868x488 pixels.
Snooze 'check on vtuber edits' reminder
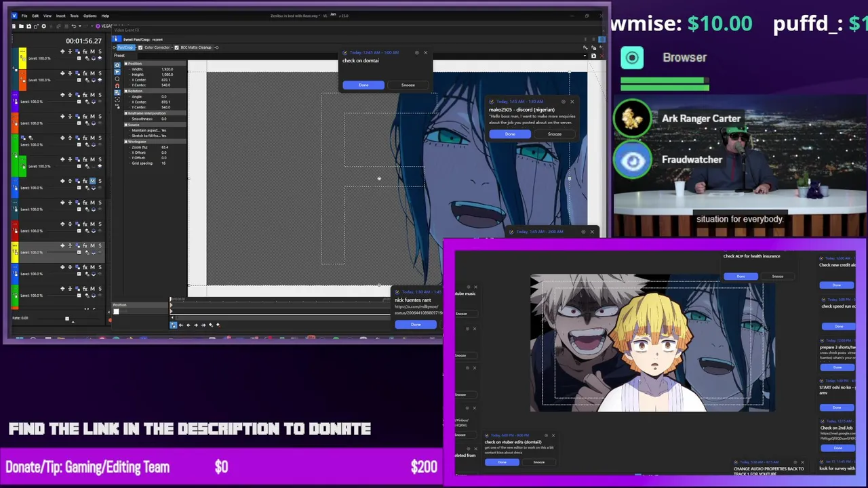539,462
